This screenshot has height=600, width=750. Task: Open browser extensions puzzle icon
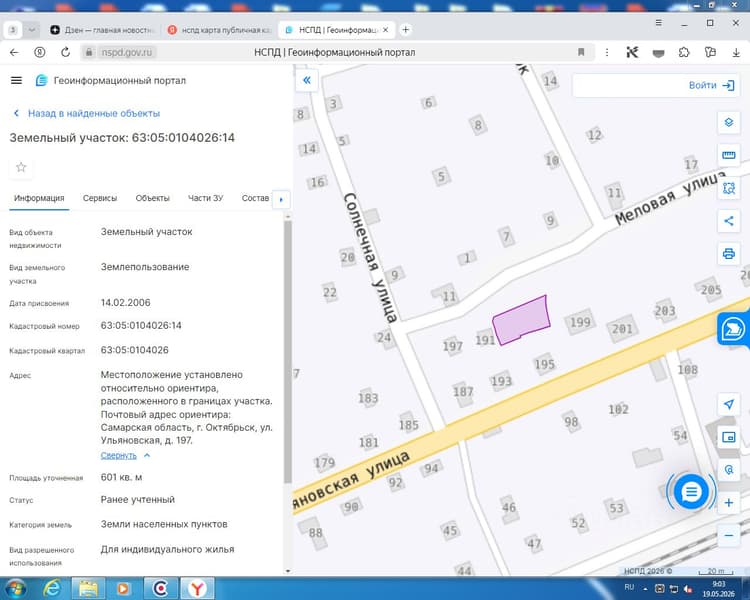click(x=684, y=52)
